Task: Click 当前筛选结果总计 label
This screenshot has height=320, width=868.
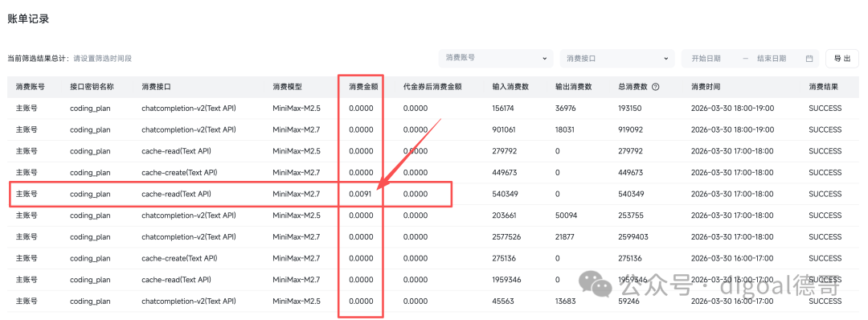Action: pyautogui.click(x=39, y=58)
